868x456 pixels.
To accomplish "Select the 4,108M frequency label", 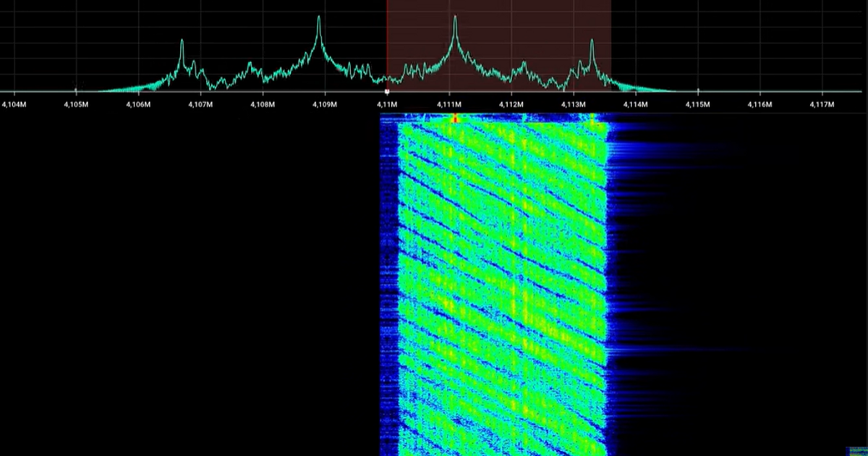I will 263,105.
